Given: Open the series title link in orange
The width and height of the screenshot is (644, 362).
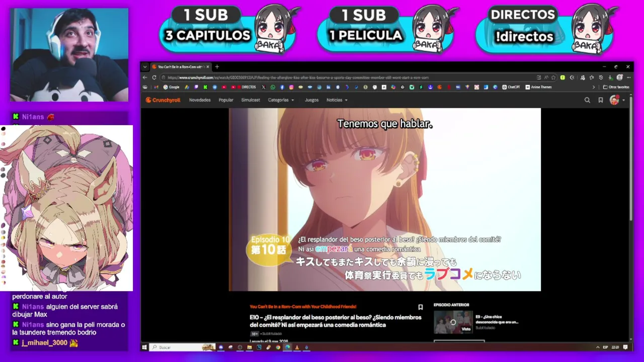Looking at the screenshot, I should coord(303,307).
